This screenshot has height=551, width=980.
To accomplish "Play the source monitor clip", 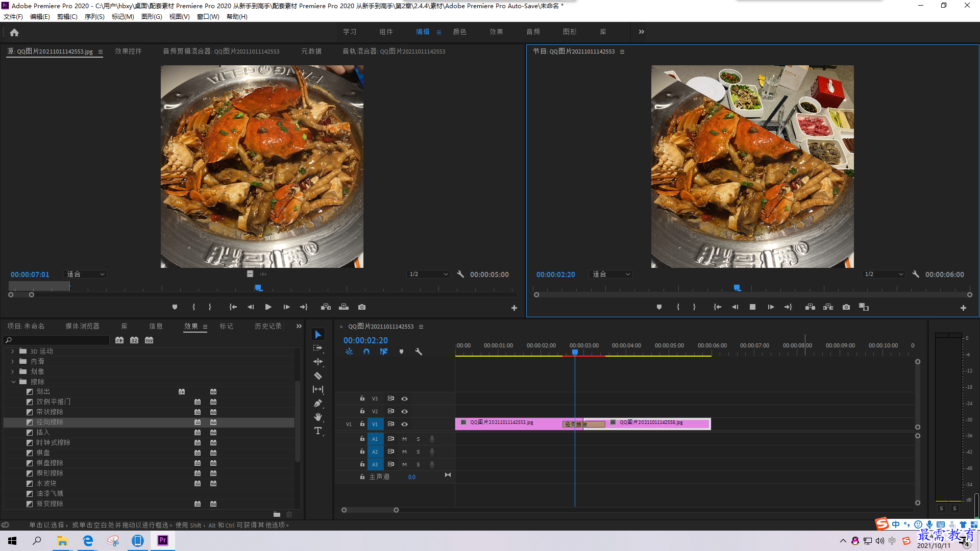I will tap(268, 307).
